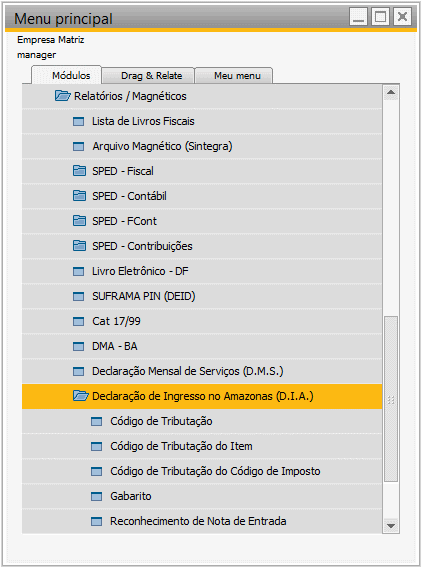Collapse the Relatórios / Magnéticos folder
The width and height of the screenshot is (422, 567).
point(63,96)
